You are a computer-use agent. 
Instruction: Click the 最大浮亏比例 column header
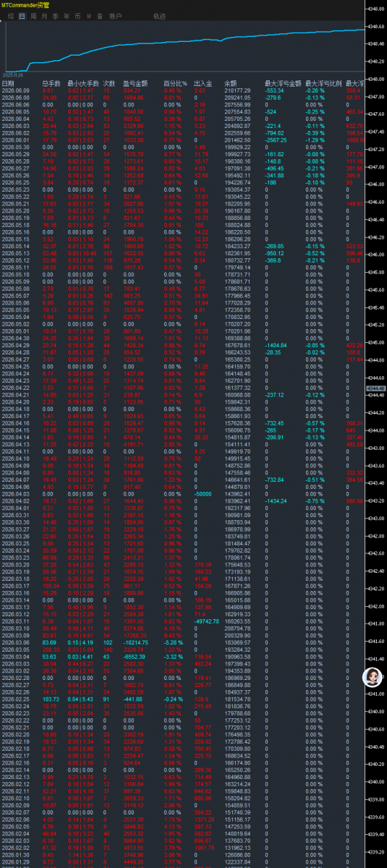click(x=323, y=84)
